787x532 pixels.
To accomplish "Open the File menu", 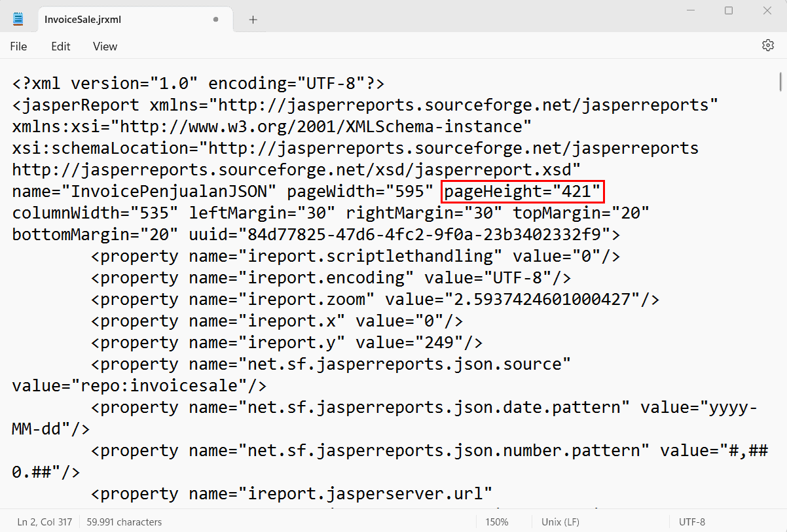I will tap(18, 46).
